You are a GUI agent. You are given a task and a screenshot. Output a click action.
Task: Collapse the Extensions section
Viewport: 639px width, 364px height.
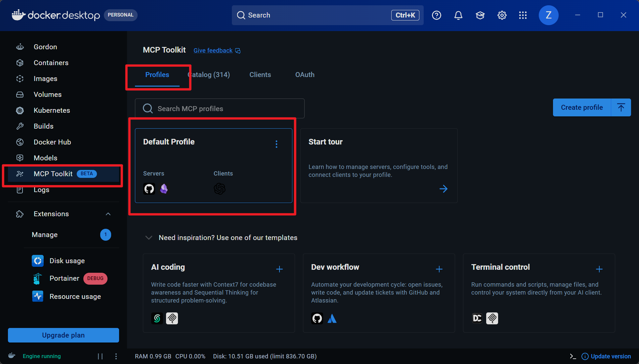click(x=108, y=214)
